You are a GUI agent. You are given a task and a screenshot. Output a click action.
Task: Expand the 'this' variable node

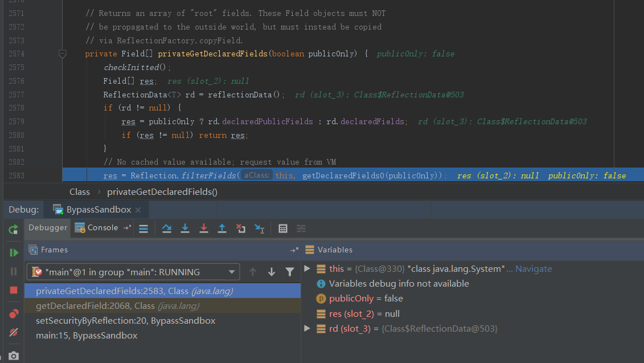(307, 268)
